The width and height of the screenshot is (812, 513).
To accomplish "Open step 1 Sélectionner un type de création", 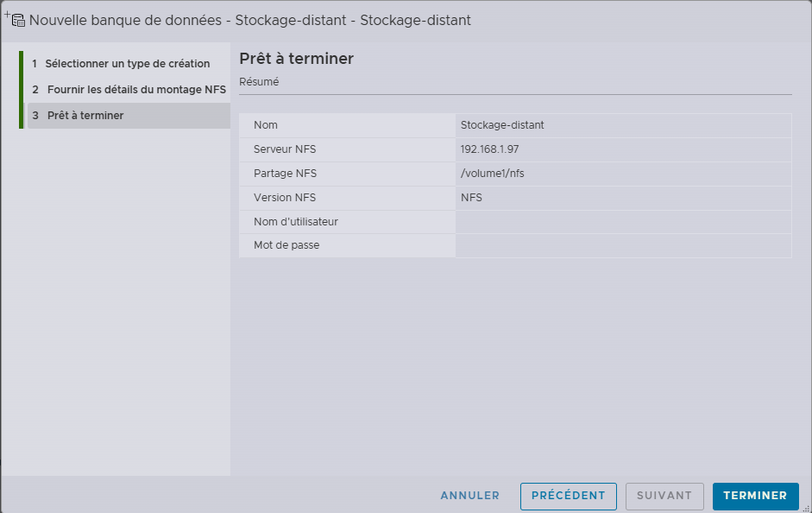I will click(x=128, y=64).
